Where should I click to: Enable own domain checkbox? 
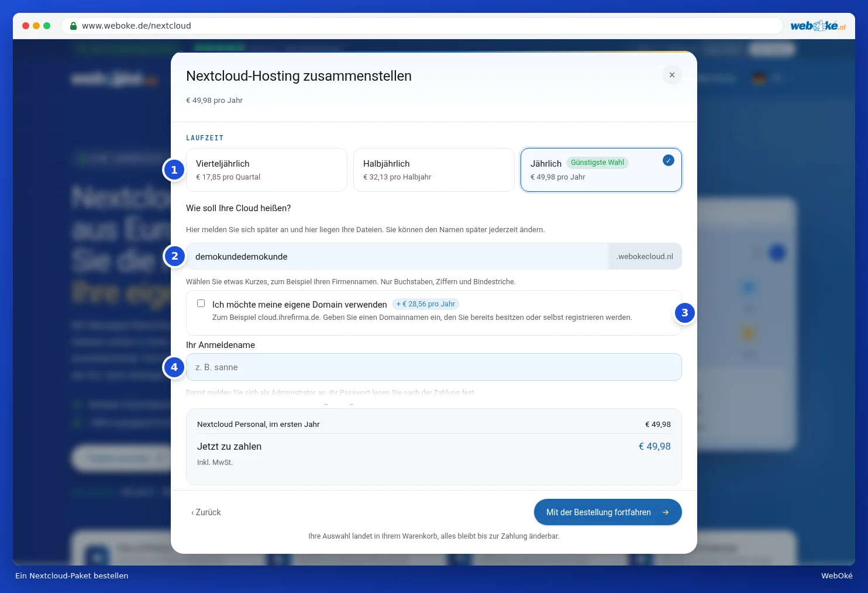201,303
